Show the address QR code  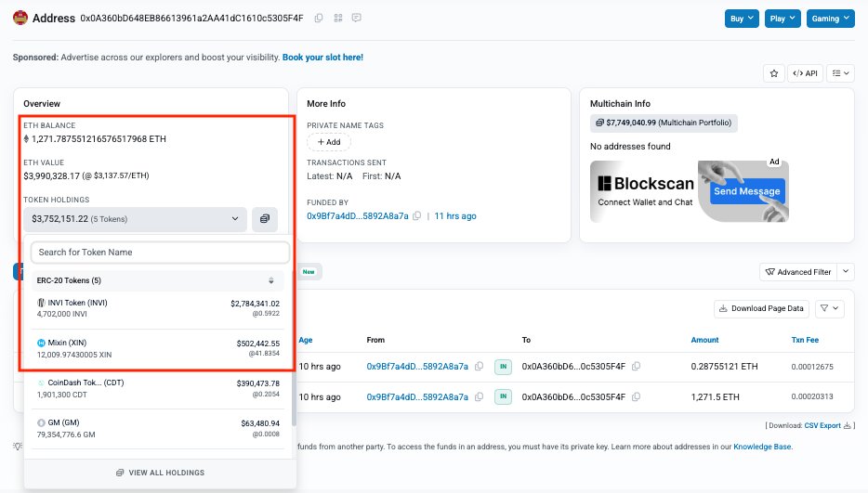point(338,18)
